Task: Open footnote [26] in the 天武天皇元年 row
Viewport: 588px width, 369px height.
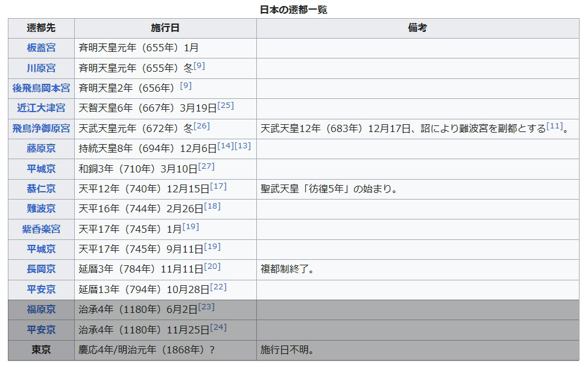Action: (201, 126)
